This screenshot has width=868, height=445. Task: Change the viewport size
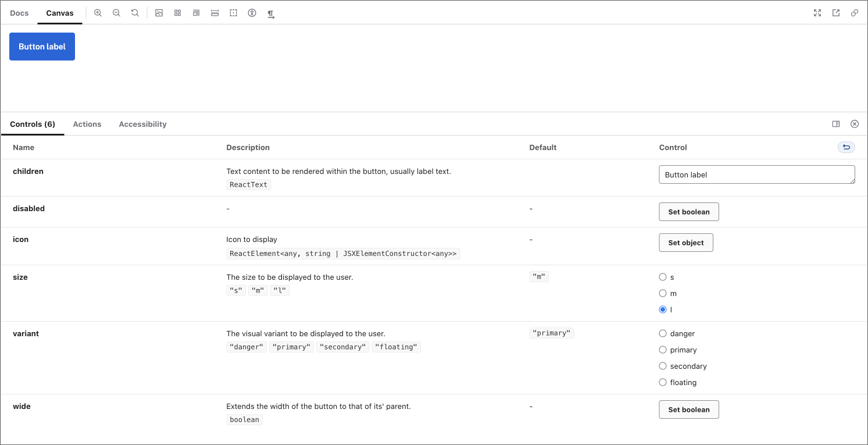[x=196, y=13]
